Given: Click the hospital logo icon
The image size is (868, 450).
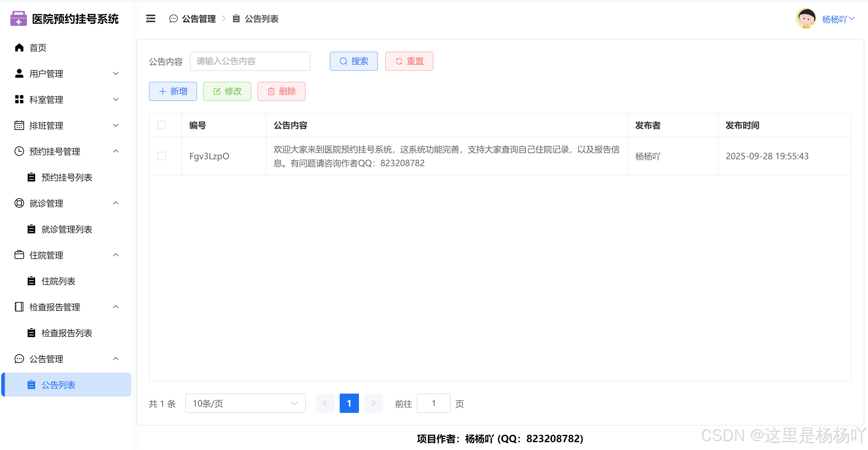Looking at the screenshot, I should point(18,18).
